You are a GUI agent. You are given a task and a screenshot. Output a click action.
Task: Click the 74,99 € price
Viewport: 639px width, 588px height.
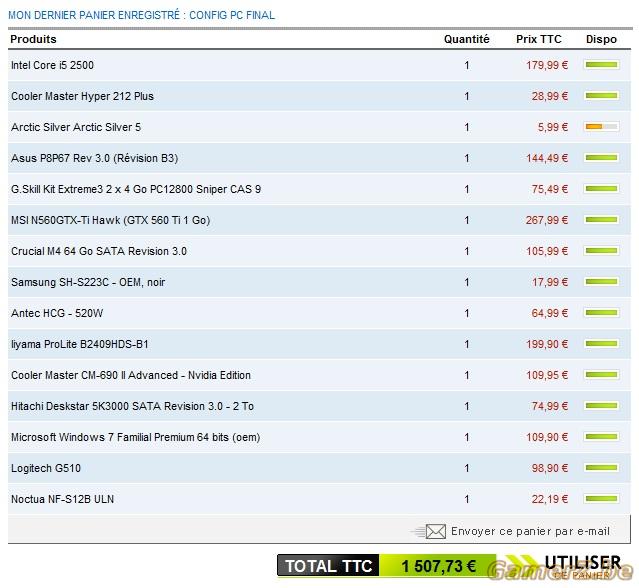coord(550,406)
